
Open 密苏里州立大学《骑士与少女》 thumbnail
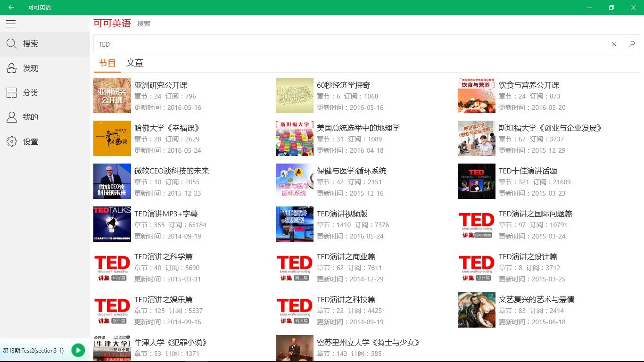click(x=295, y=348)
